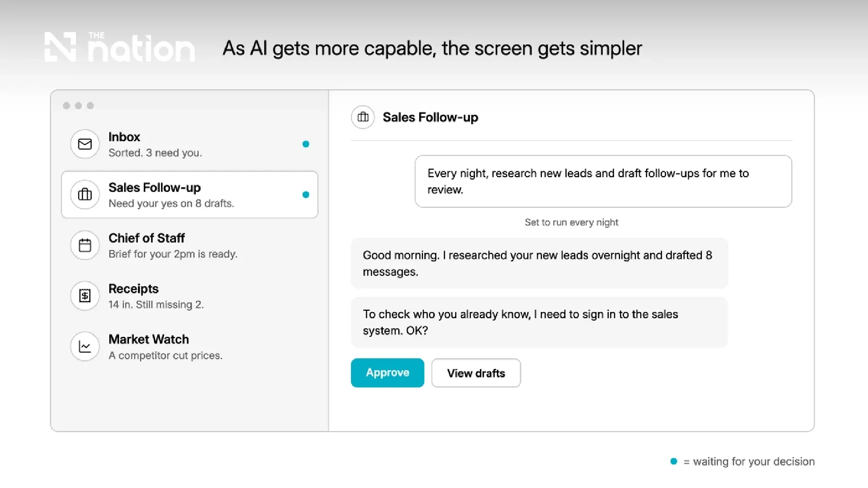Click The Nation logo
This screenshot has width=868, height=488.
tap(120, 47)
